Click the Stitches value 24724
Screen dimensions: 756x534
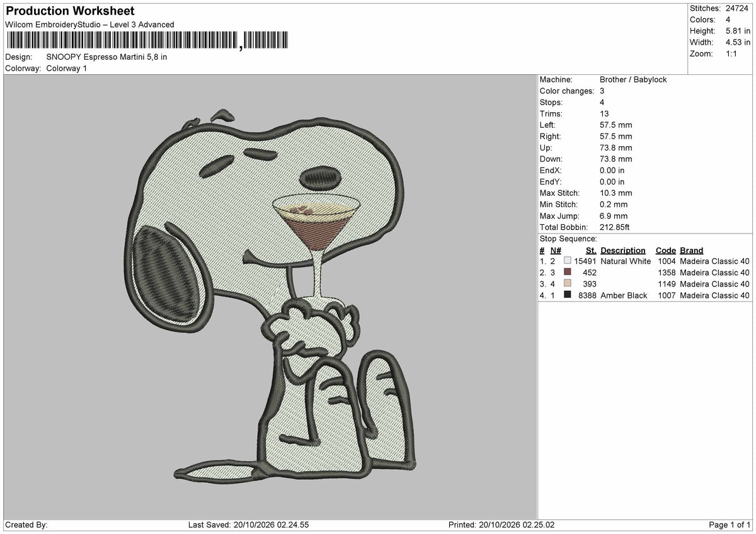coord(738,8)
